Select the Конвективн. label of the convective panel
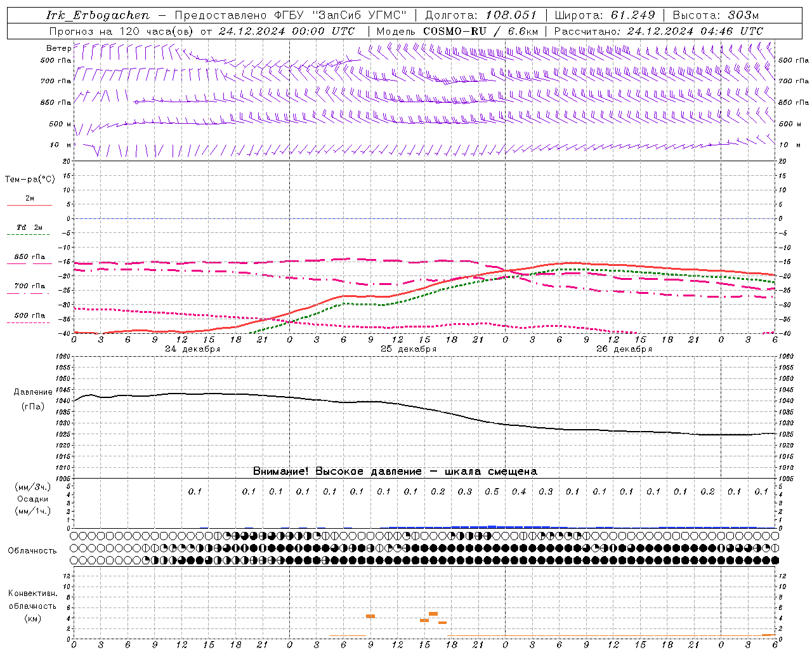This screenshot has height=650, width=812. click(x=32, y=594)
